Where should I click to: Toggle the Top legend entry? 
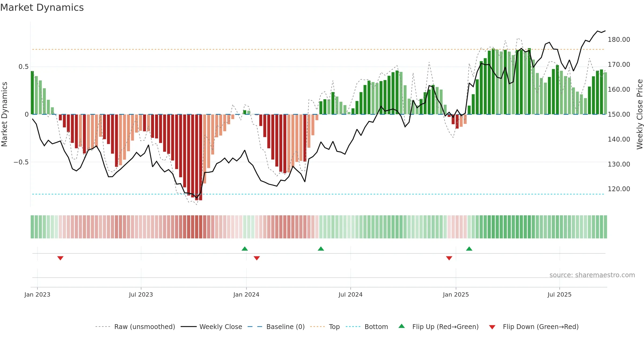325,327
